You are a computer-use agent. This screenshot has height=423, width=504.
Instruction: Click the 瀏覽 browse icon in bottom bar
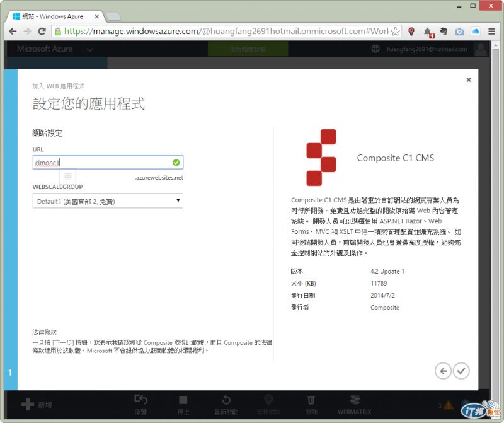(x=140, y=400)
